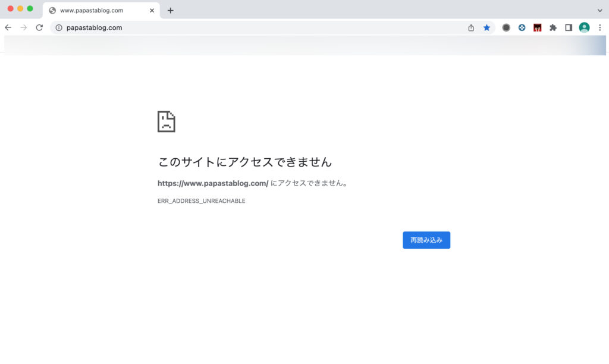Toggle the browser side panel
The width and height of the screenshot is (609, 364).
coord(569,27)
